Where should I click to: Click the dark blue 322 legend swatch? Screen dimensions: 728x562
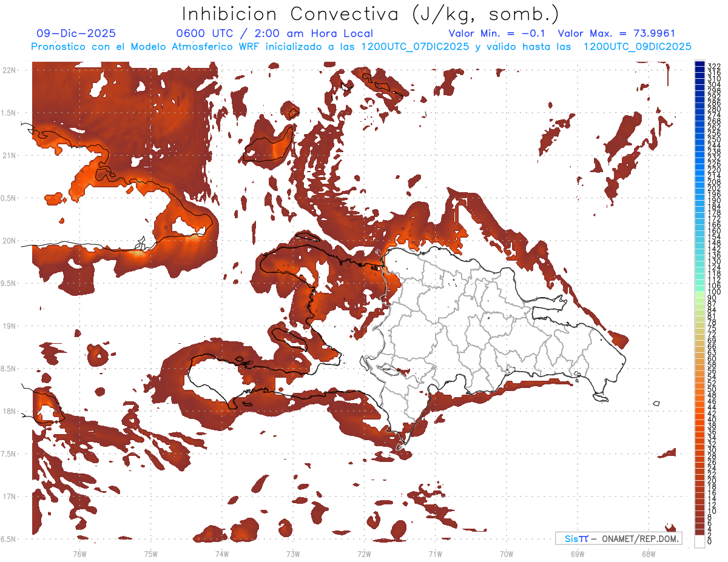pos(699,65)
